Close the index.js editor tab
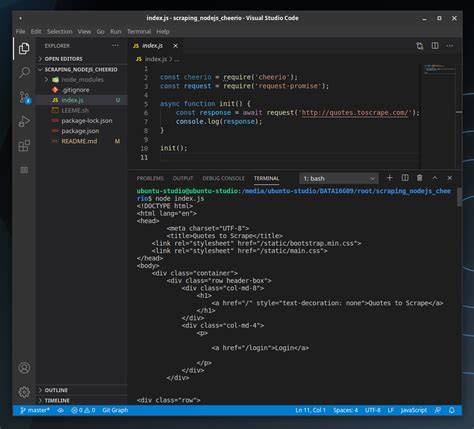 (175, 46)
